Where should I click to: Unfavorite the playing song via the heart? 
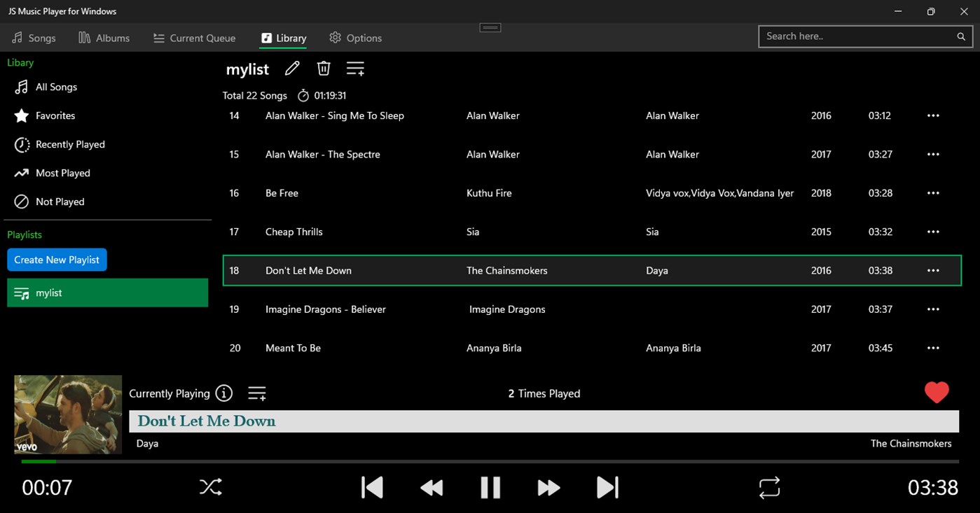(x=937, y=393)
